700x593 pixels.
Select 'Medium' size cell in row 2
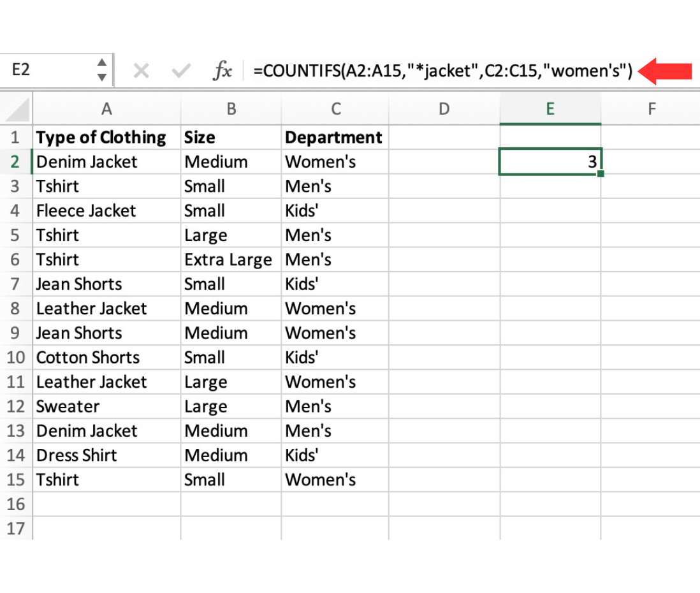[x=231, y=162]
